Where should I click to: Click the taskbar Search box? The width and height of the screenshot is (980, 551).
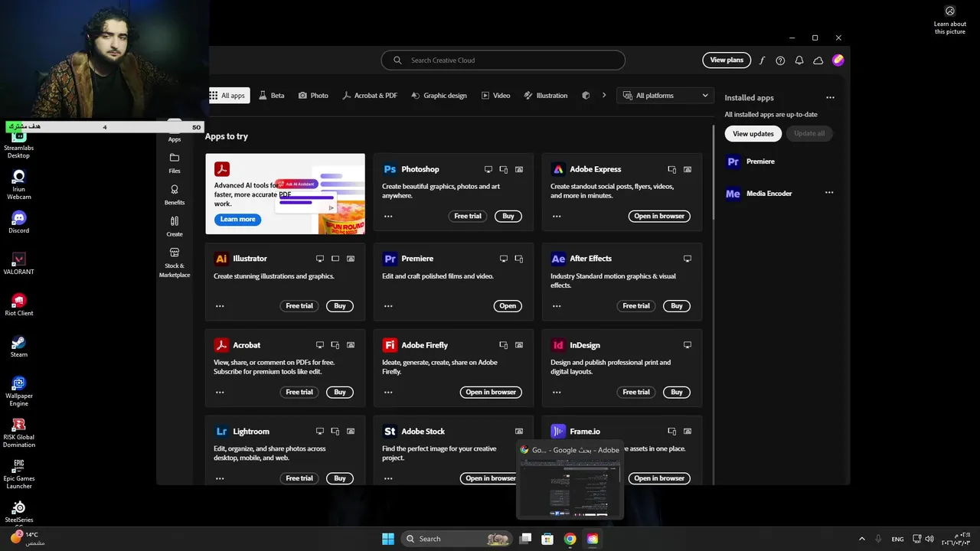[456, 539]
